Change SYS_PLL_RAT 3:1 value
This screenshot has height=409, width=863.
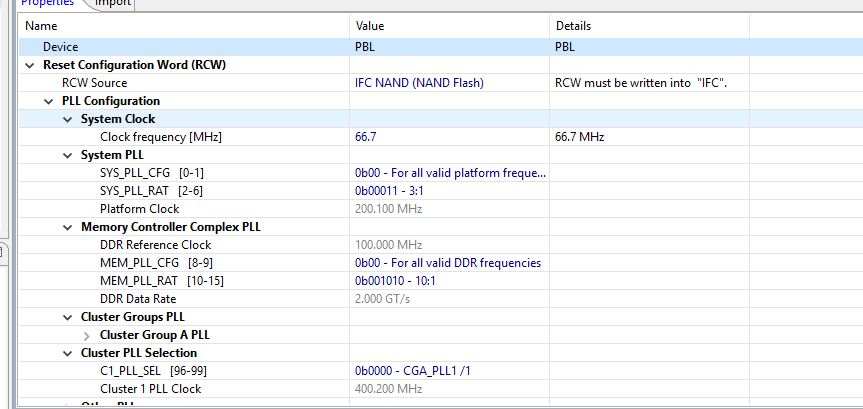(x=449, y=191)
